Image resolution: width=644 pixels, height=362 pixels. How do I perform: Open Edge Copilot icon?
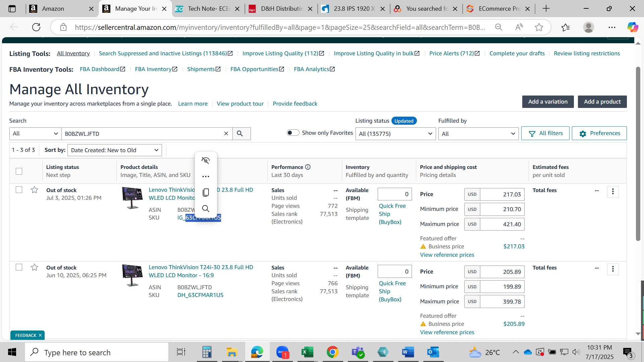(x=633, y=27)
